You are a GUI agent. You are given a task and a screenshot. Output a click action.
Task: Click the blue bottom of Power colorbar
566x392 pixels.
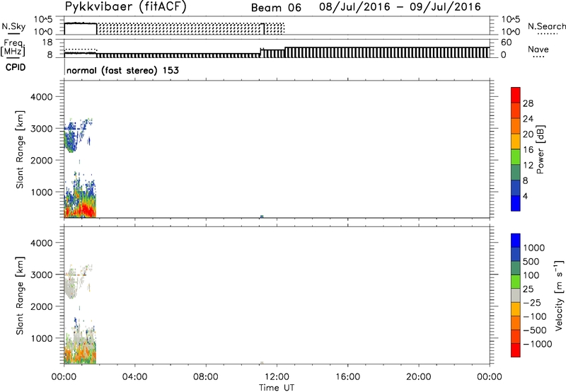click(516, 203)
